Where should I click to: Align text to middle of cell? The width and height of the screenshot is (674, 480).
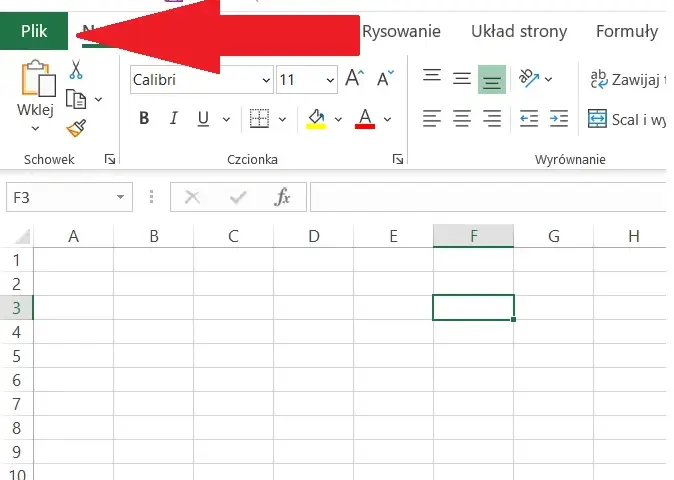pos(462,79)
